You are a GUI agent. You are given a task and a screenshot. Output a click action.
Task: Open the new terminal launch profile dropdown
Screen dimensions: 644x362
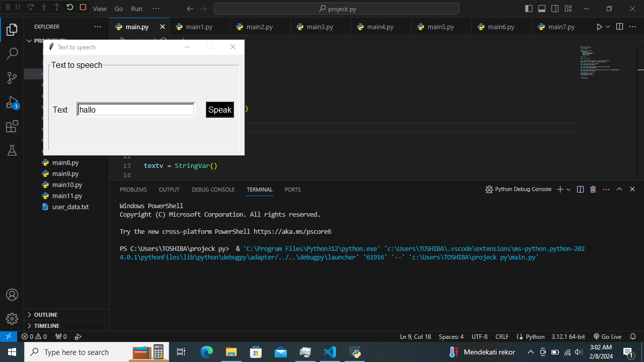(569, 190)
